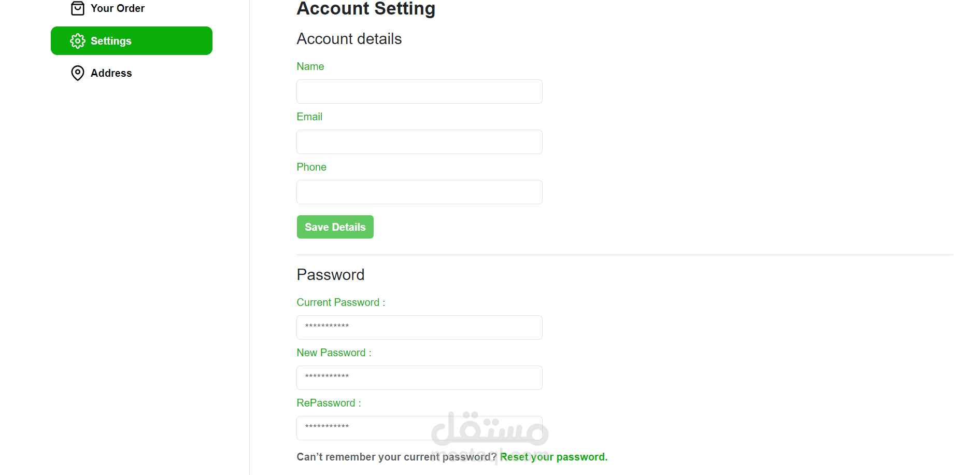The height and width of the screenshot is (475, 980).
Task: Follow the 'Reset your password.' link
Action: click(553, 457)
